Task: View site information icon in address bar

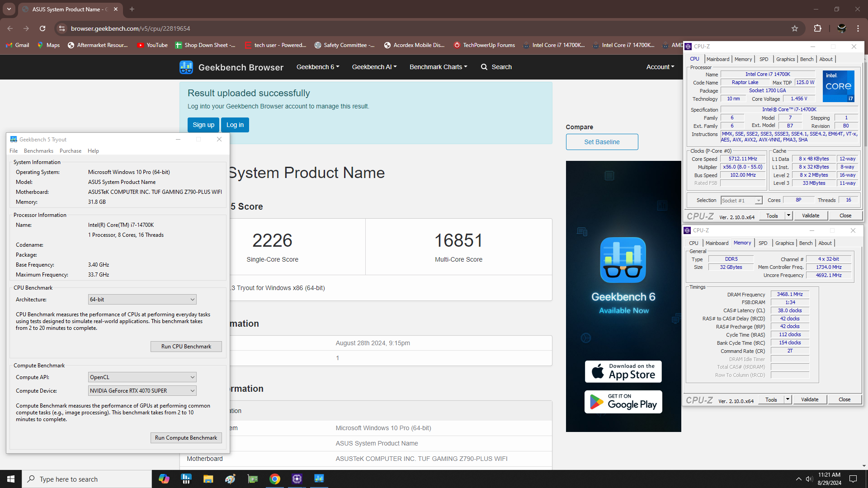Action: pyautogui.click(x=62, y=28)
